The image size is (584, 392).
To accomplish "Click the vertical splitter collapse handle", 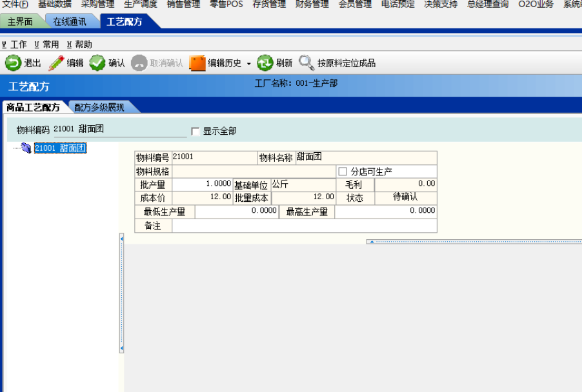I will [121, 293].
